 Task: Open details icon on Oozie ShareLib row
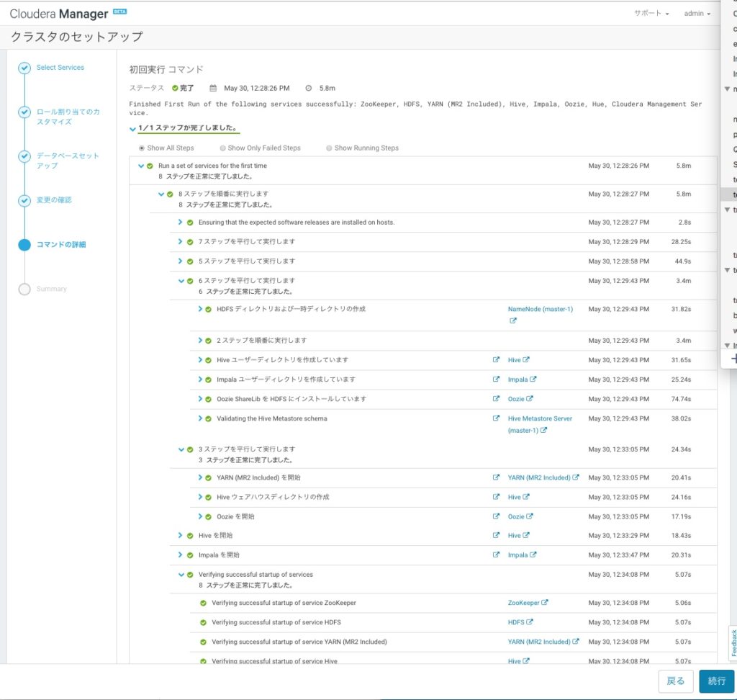tap(496, 398)
